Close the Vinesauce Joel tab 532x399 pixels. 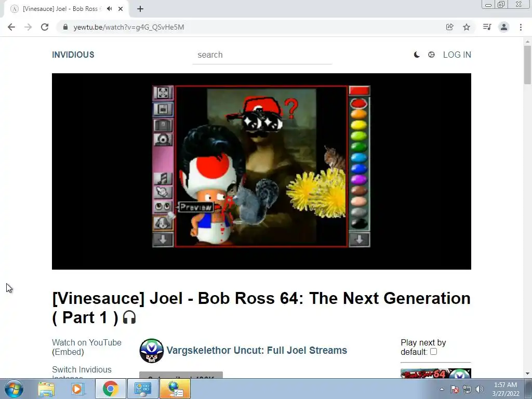click(121, 9)
